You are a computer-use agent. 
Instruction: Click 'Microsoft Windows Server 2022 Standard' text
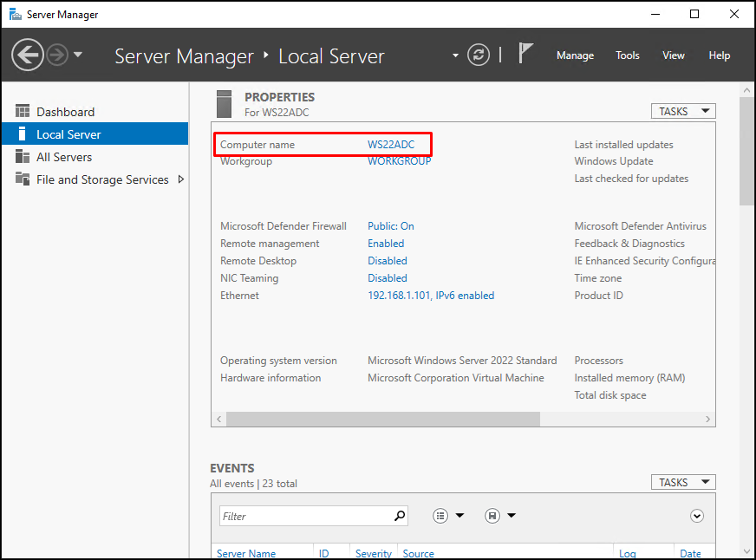[x=462, y=361]
